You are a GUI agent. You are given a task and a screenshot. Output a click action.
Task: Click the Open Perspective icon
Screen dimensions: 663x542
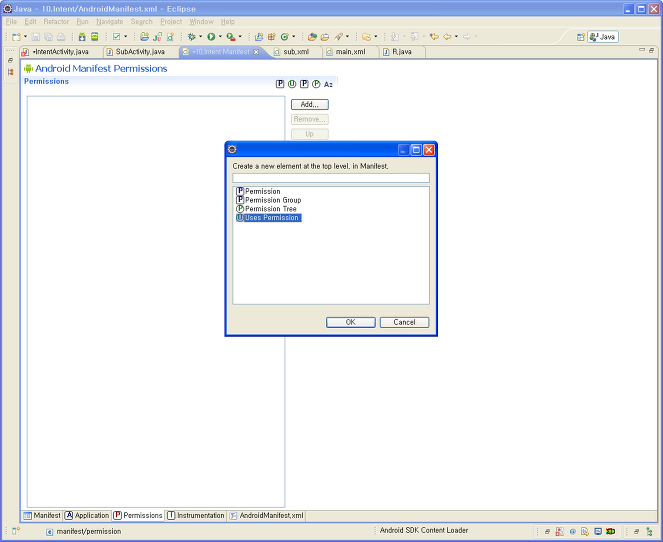(581, 37)
